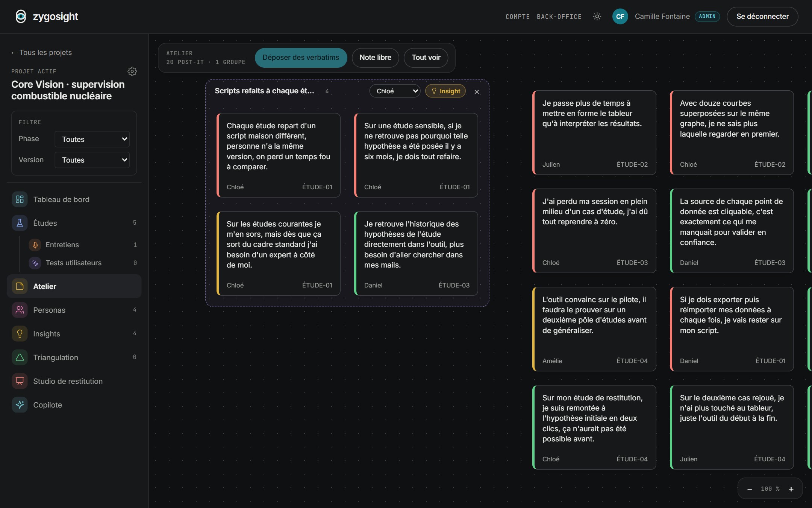Click the Copilote sparkle icon

pos(20,405)
